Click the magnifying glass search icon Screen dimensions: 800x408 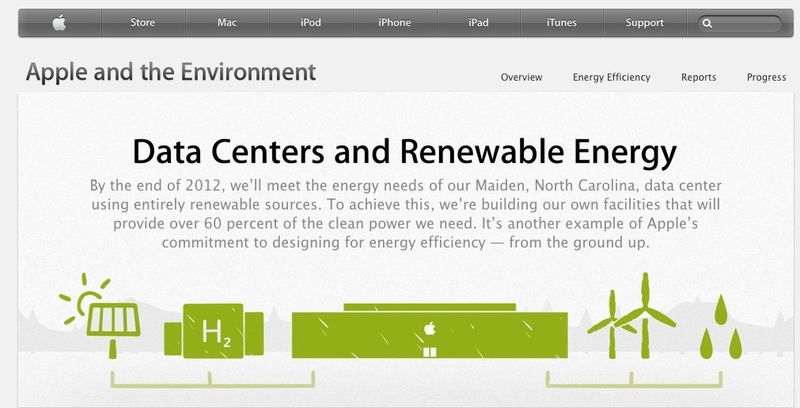point(707,23)
